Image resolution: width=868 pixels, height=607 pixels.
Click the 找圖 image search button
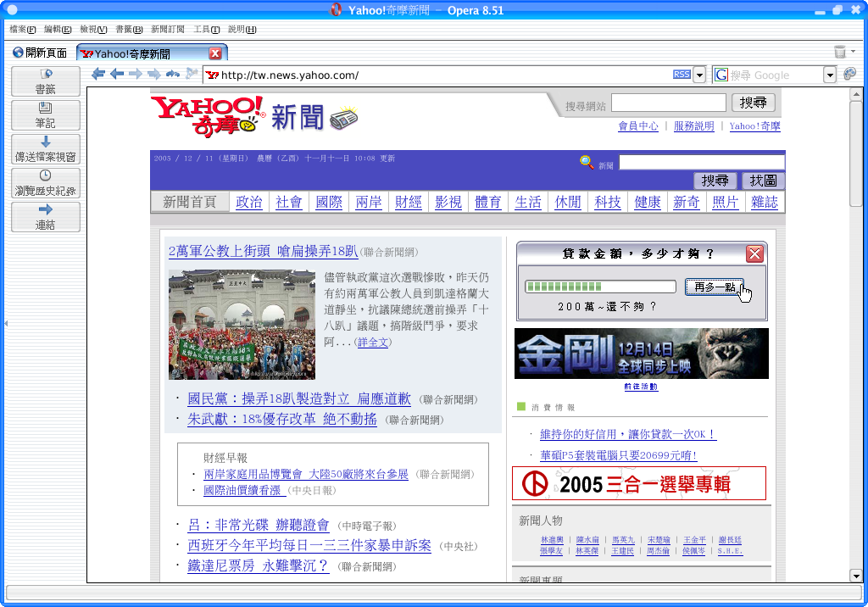pos(764,181)
